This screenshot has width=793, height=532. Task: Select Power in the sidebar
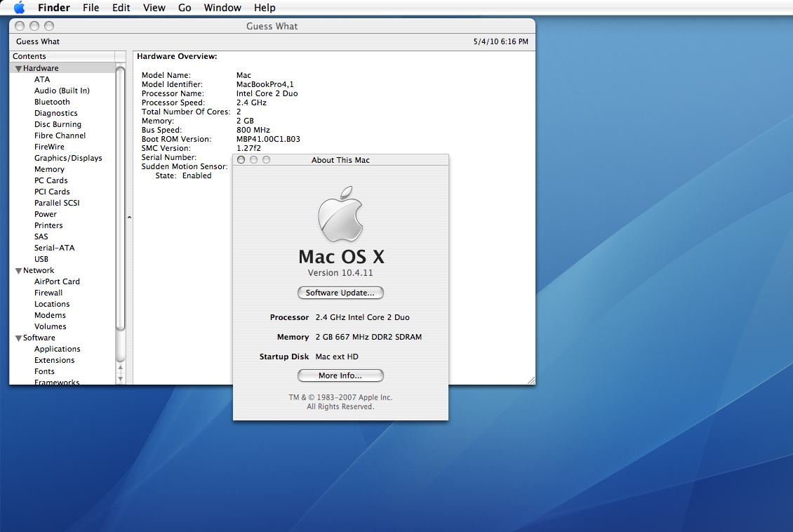45,214
